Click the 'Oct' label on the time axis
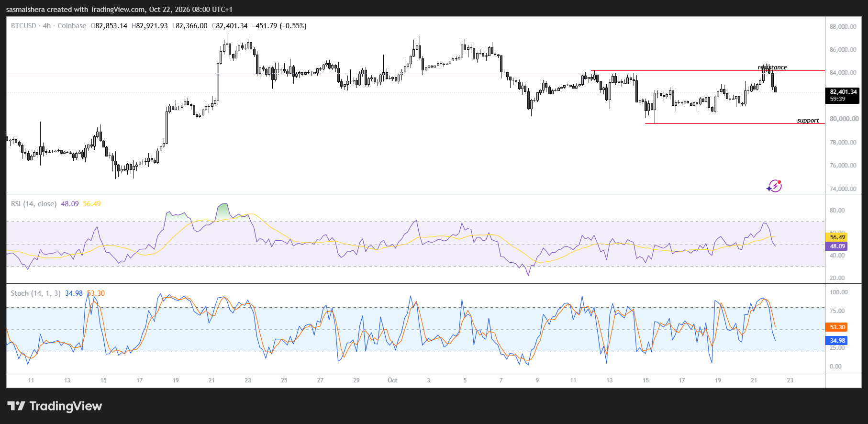 click(x=392, y=380)
